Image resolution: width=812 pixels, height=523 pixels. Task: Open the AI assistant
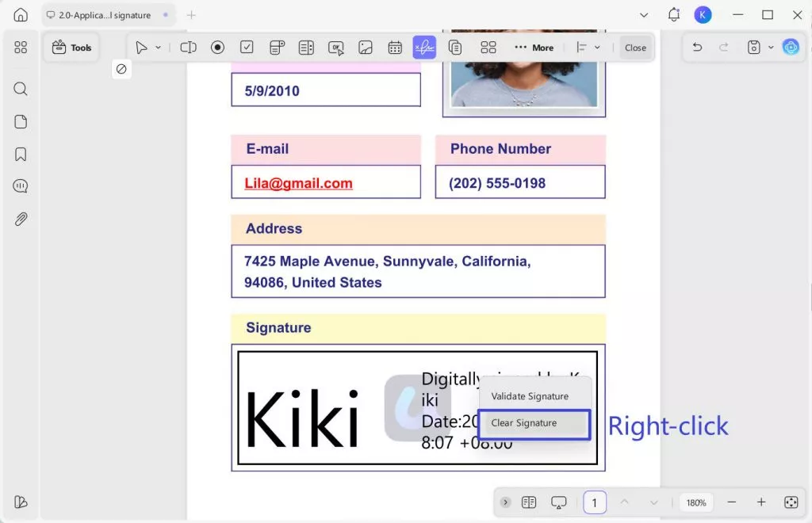(x=791, y=48)
